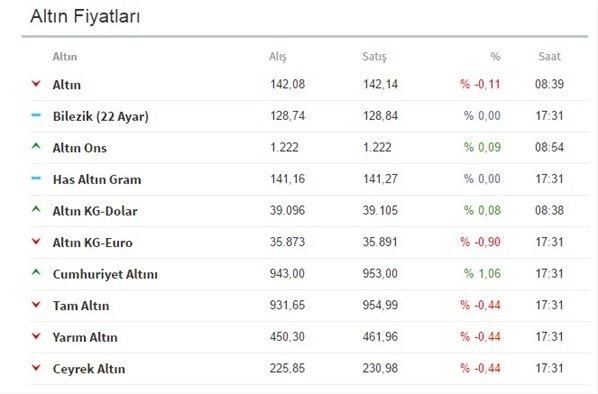Select the Satış column header
The image size is (598, 394).
click(x=374, y=56)
